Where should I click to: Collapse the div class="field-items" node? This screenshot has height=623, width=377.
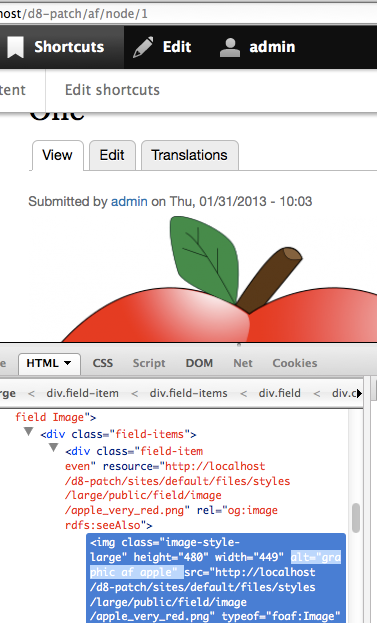click(28, 431)
